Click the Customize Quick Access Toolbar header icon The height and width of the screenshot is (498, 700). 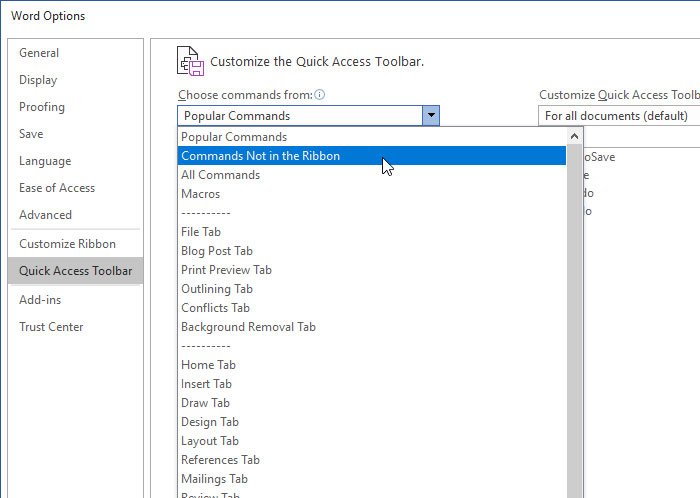click(191, 61)
